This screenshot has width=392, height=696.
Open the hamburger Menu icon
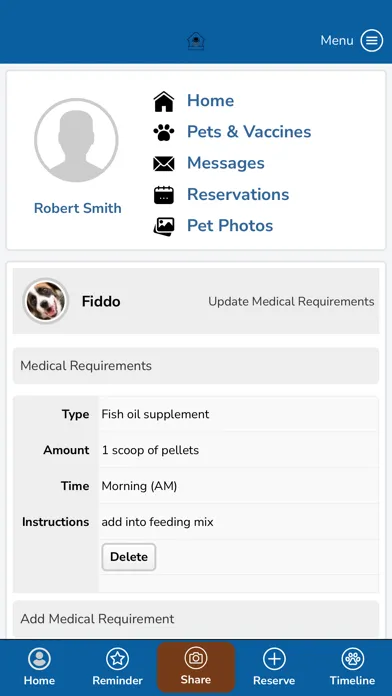click(x=372, y=41)
